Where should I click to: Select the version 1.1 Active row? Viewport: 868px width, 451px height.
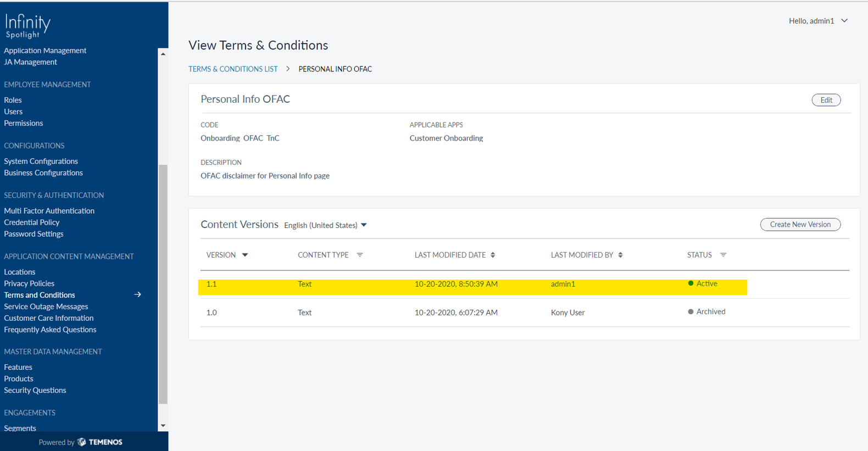(472, 285)
